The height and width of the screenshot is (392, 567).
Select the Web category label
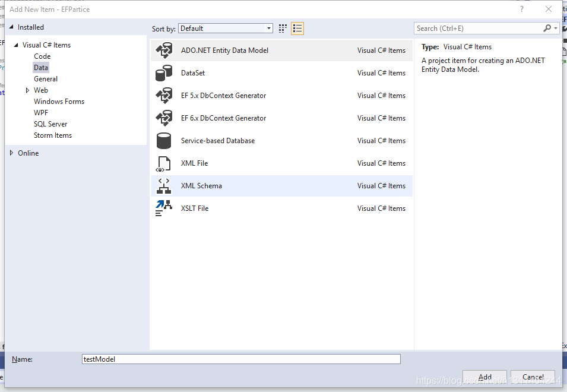coord(41,90)
